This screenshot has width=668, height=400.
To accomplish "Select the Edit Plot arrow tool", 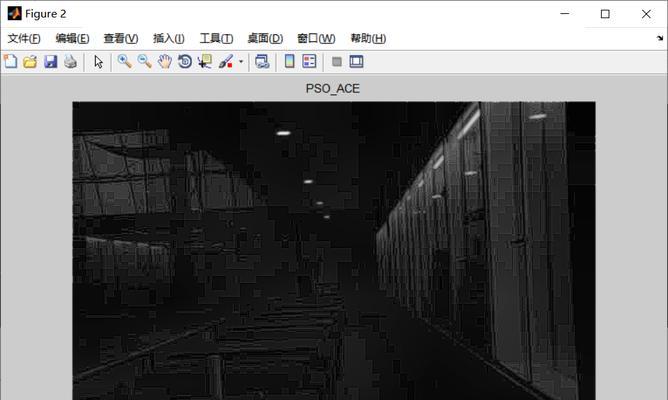I will coord(98,62).
